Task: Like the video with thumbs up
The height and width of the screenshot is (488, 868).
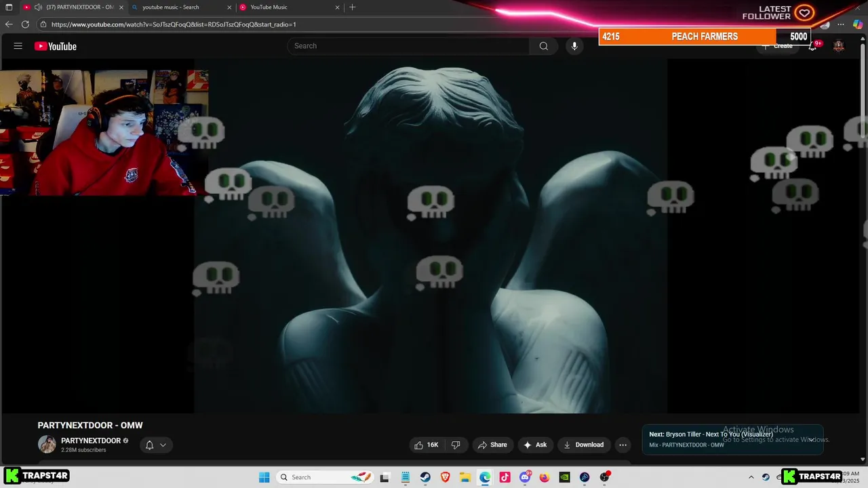Action: pyautogui.click(x=427, y=445)
